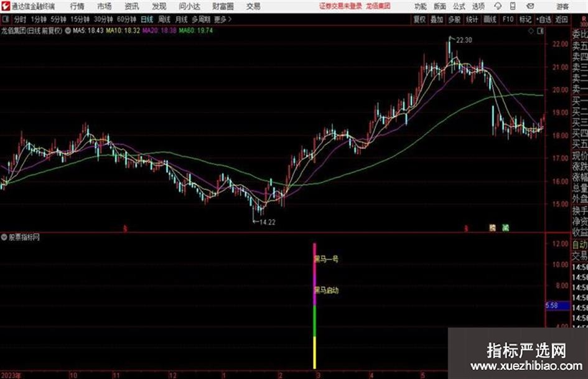Select the 月线 monthly period
Viewport: 588px width, 379px height.
[x=182, y=19]
